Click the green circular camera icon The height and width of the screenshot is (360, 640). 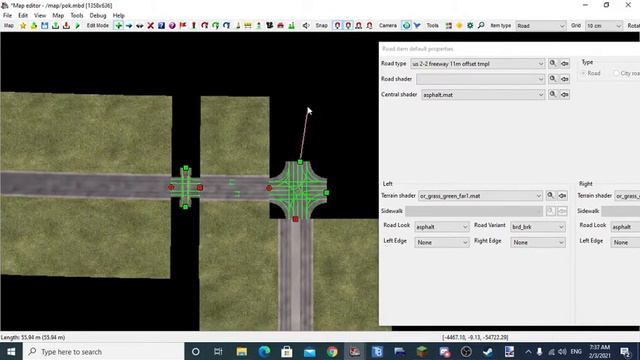point(407,26)
